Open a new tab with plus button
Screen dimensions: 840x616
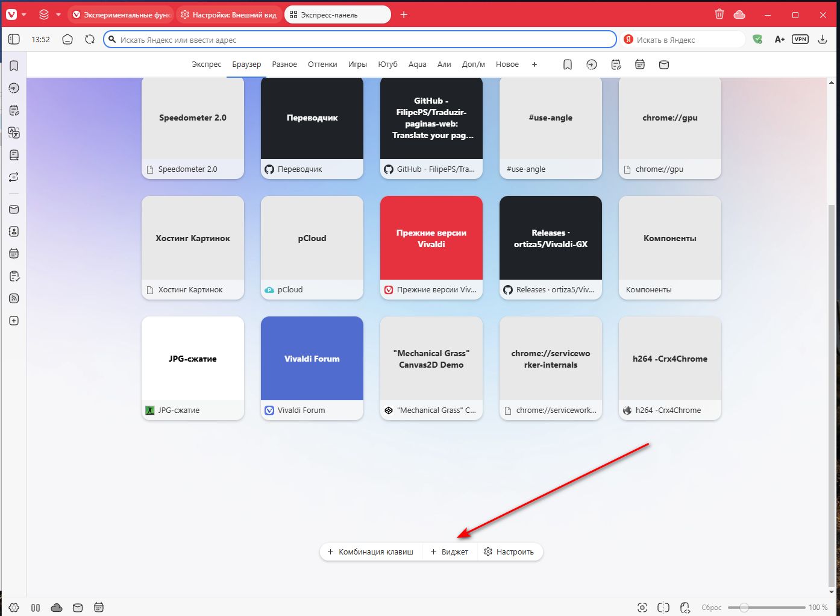[x=404, y=14]
